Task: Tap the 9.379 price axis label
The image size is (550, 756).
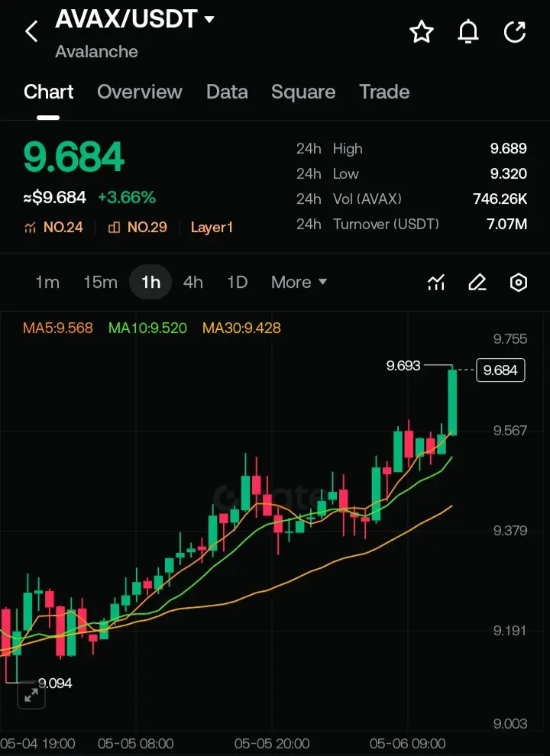Action: (510, 531)
